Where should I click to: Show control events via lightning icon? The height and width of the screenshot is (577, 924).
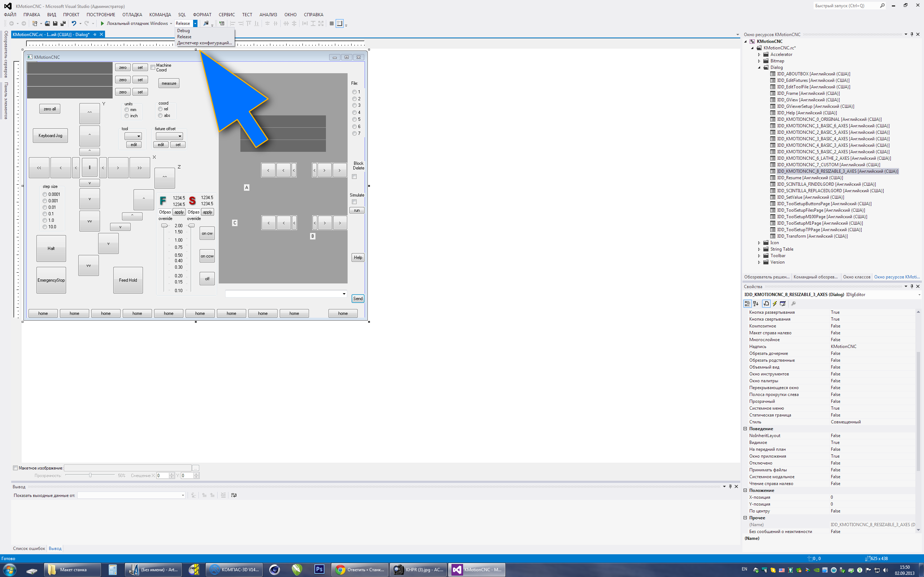775,304
